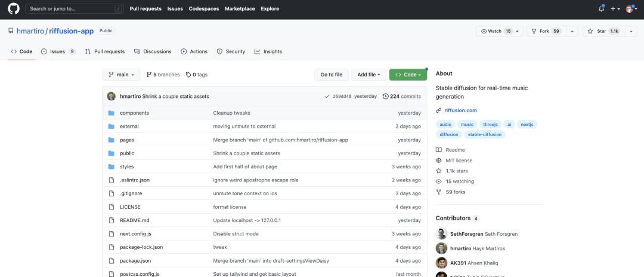644x277 pixels.
Task: Open the next.config.js file
Action: click(135, 233)
